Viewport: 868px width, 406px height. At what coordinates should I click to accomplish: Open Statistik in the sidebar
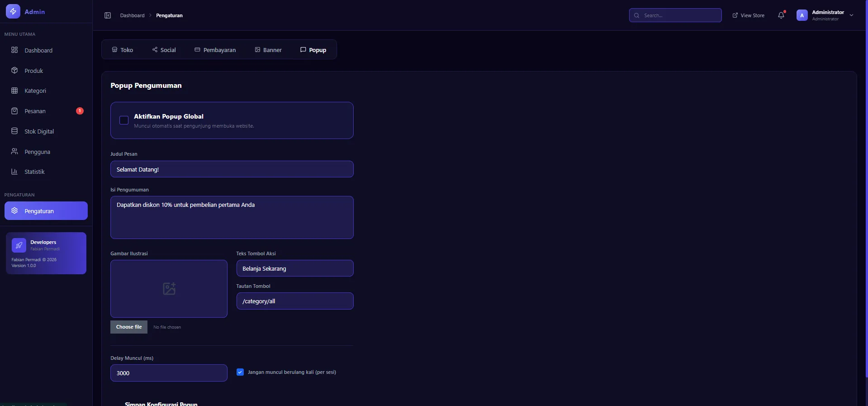34,172
